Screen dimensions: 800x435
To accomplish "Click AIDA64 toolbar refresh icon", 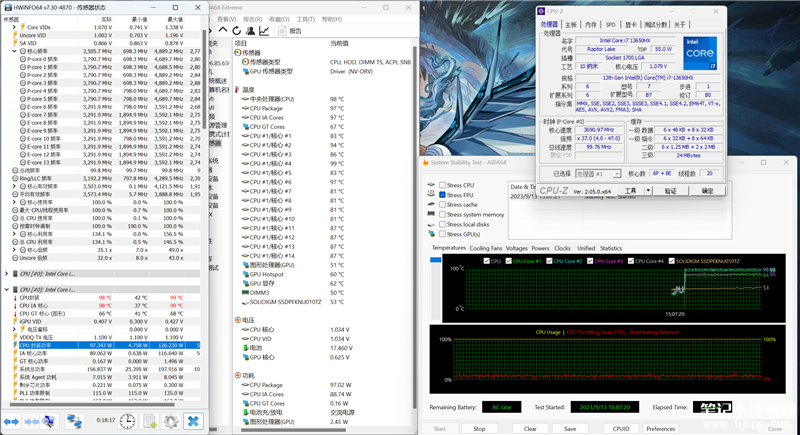I will (237, 31).
